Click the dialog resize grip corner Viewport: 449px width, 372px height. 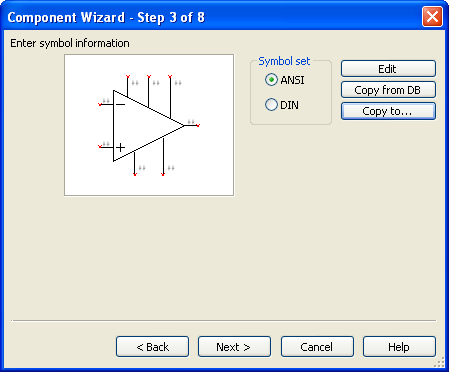coord(440,362)
